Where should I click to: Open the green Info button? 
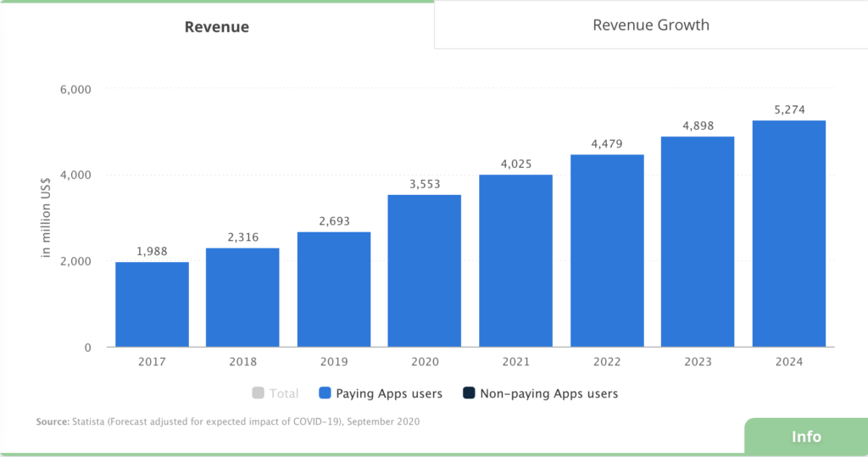pos(805,436)
